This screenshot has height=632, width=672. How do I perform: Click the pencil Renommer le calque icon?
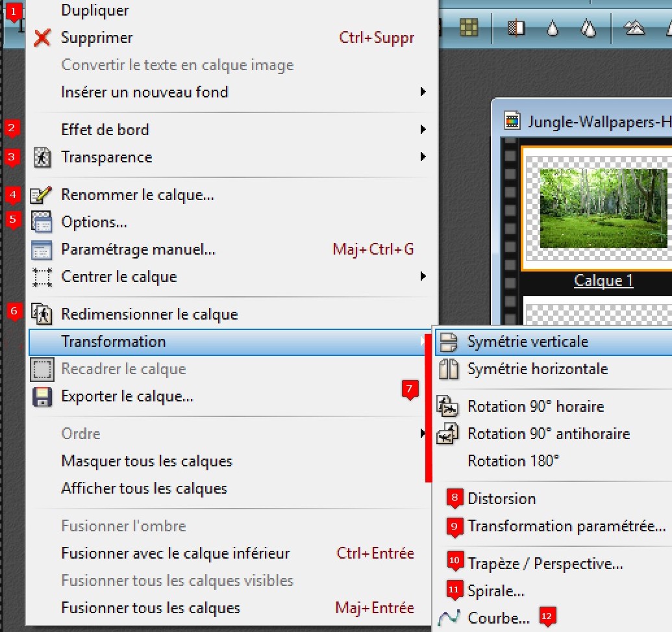coord(42,195)
